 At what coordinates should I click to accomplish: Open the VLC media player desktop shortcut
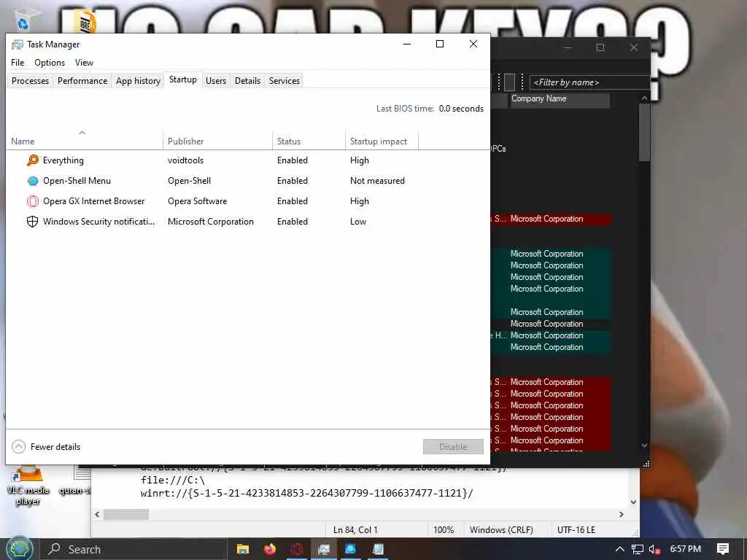[28, 486]
